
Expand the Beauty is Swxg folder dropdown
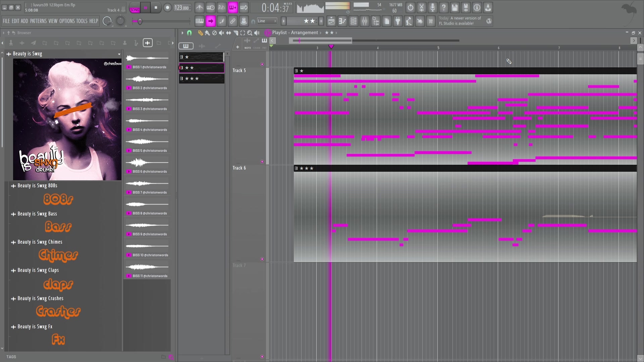[119, 54]
